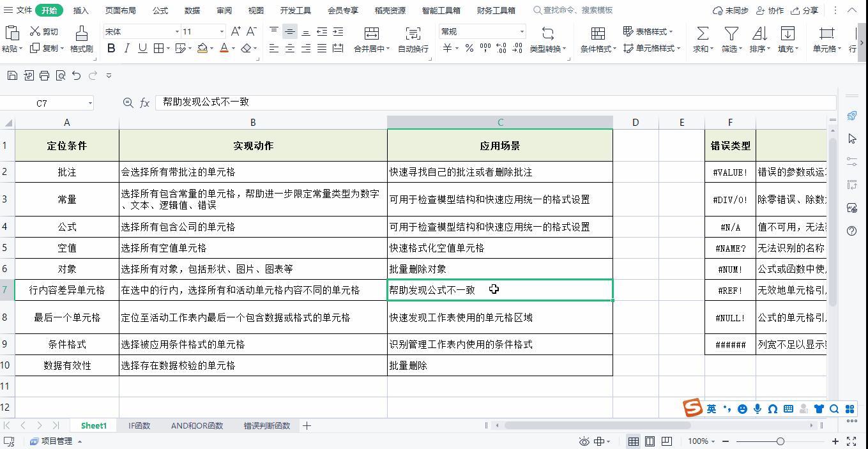
Task: Toggle Underline formatting
Action: click(142, 49)
